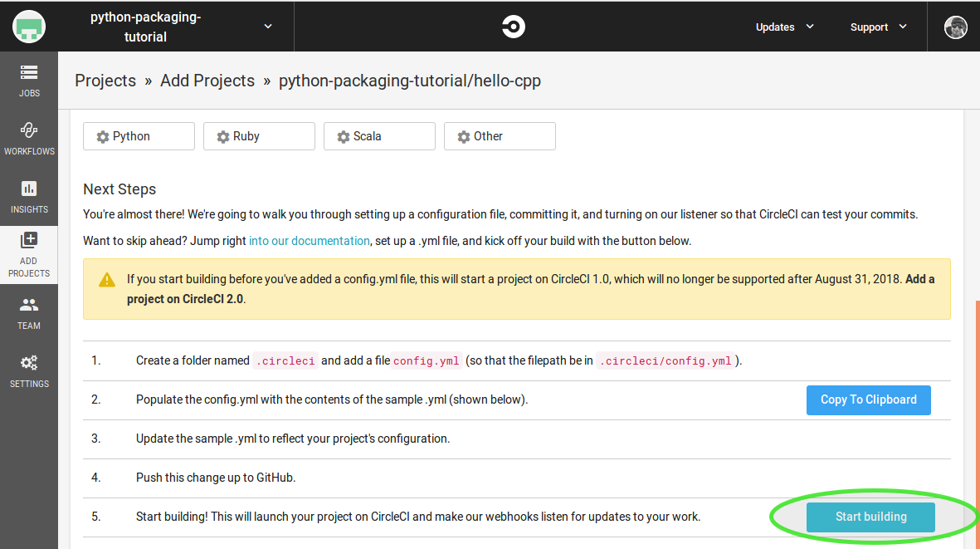The height and width of the screenshot is (549, 980).
Task: Open the Updates dropdown menu
Action: (x=783, y=26)
